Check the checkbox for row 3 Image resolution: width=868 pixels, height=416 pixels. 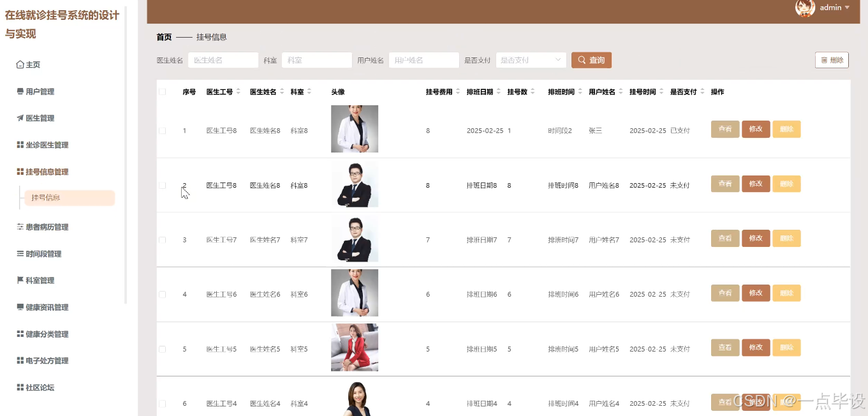(x=162, y=238)
